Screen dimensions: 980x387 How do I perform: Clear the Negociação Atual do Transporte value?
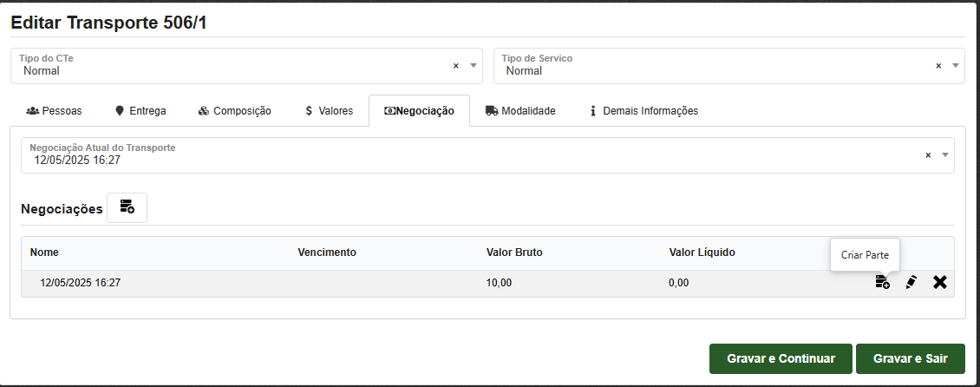click(x=928, y=155)
